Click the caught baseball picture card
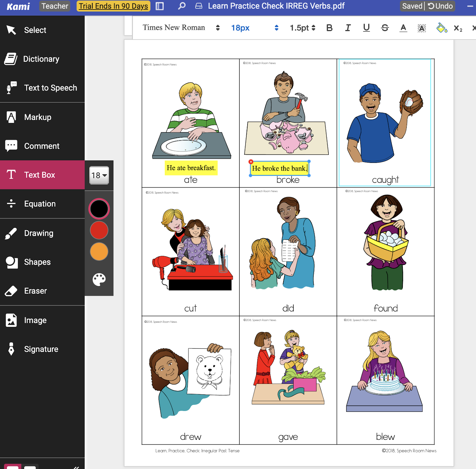Image resolution: width=476 pixels, height=469 pixels. (385, 122)
